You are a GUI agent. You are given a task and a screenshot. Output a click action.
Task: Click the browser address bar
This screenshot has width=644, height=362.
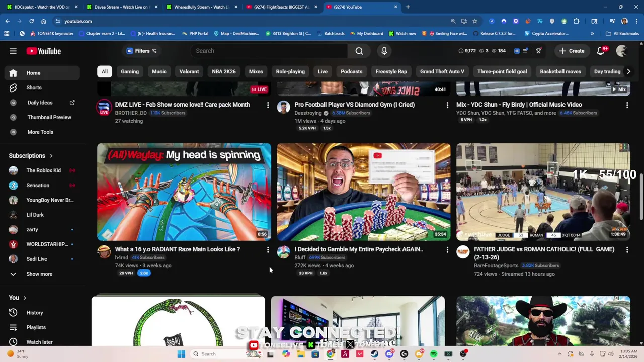click(252, 21)
